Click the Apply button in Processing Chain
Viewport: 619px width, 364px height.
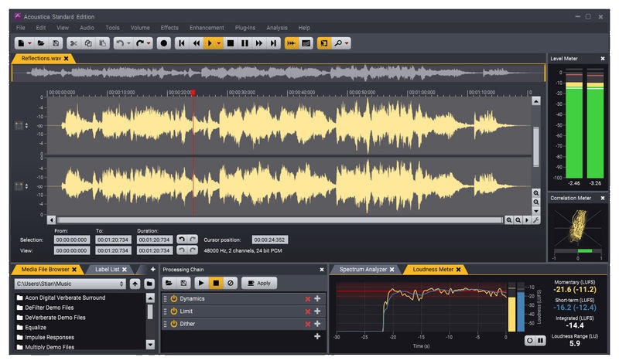point(259,284)
